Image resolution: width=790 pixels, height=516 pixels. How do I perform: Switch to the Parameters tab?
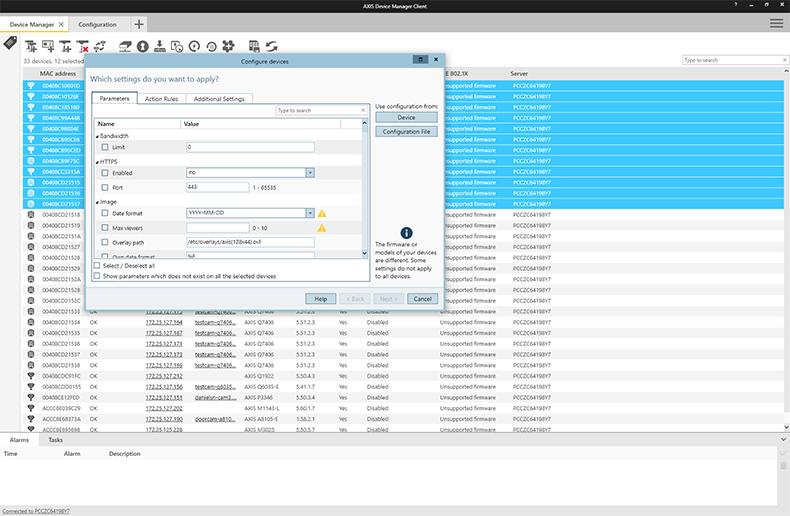pos(114,98)
